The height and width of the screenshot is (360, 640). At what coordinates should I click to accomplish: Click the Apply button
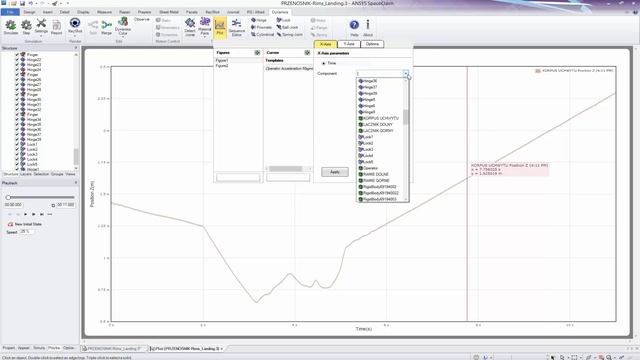tap(335, 172)
